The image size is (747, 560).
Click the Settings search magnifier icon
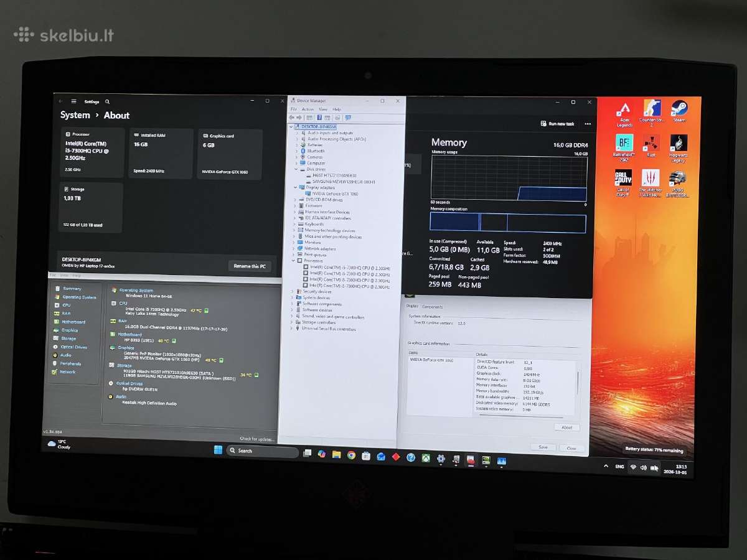(107, 101)
